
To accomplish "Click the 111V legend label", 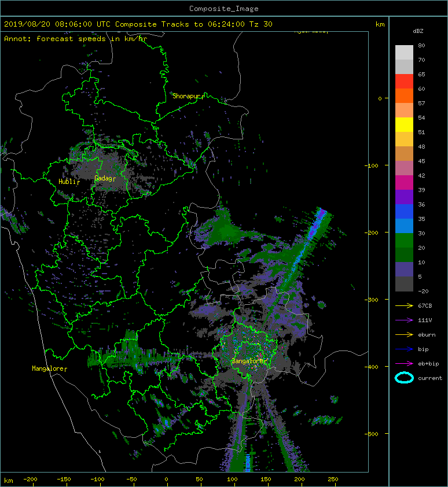I will [425, 320].
